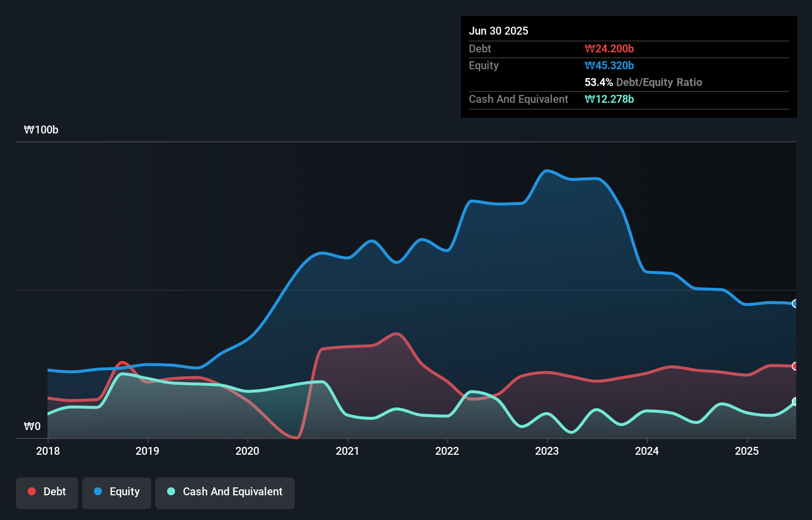Toggle the Equity series visibility
Image resolution: width=812 pixels, height=520 pixels.
[117, 492]
